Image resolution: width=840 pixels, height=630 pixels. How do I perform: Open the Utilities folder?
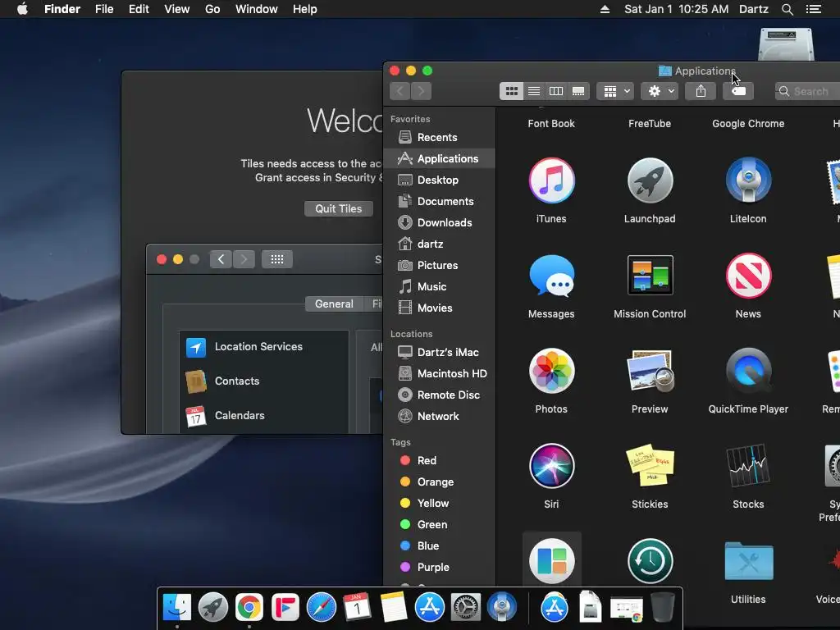coord(748,561)
